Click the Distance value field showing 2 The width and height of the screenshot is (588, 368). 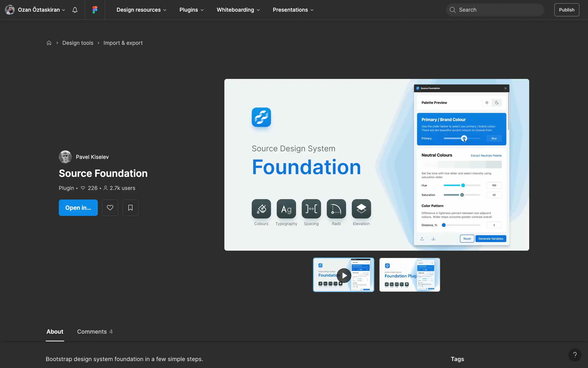coord(494,225)
